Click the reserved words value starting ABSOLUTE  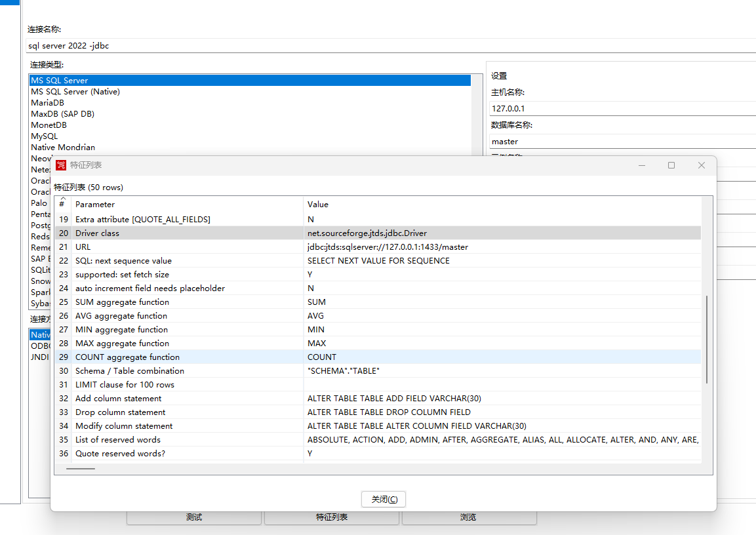click(x=503, y=439)
